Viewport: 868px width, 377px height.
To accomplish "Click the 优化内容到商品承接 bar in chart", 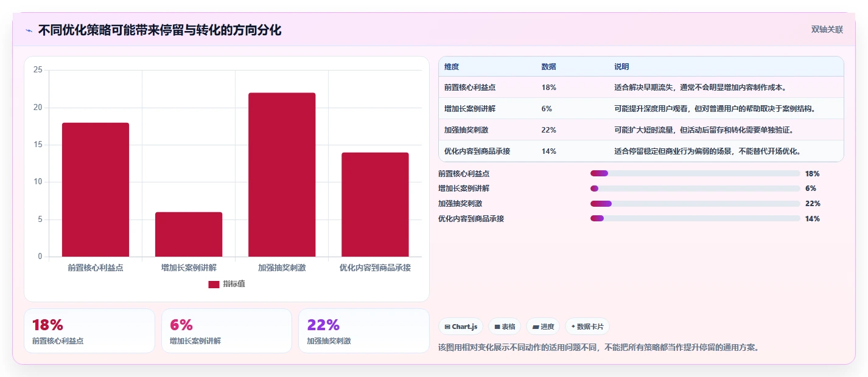I will pyautogui.click(x=375, y=204).
